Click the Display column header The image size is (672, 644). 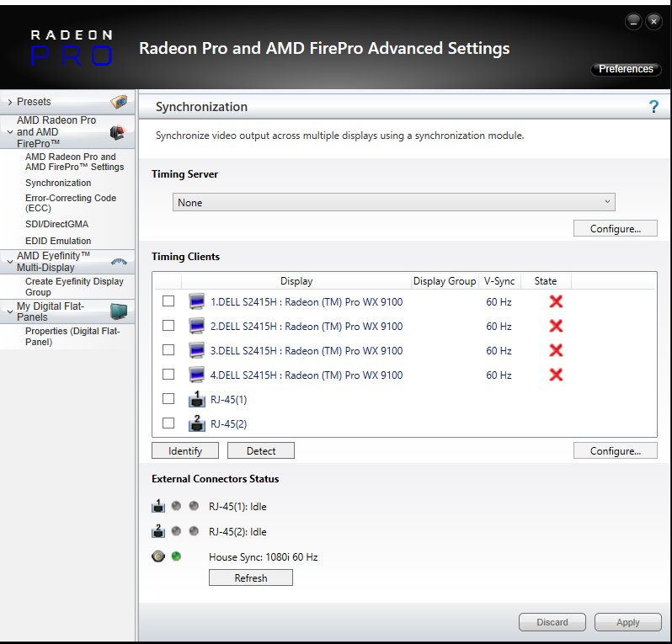tap(296, 281)
